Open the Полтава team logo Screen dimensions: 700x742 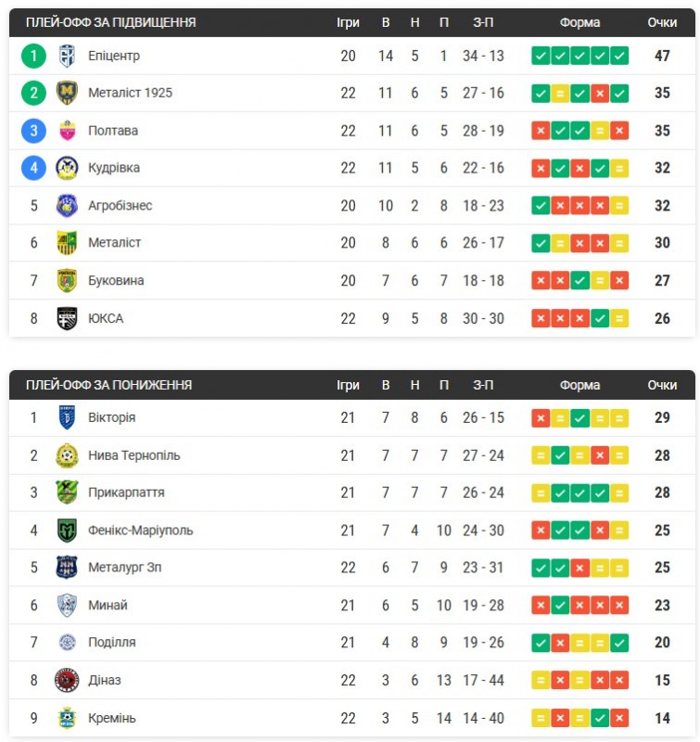[x=67, y=131]
